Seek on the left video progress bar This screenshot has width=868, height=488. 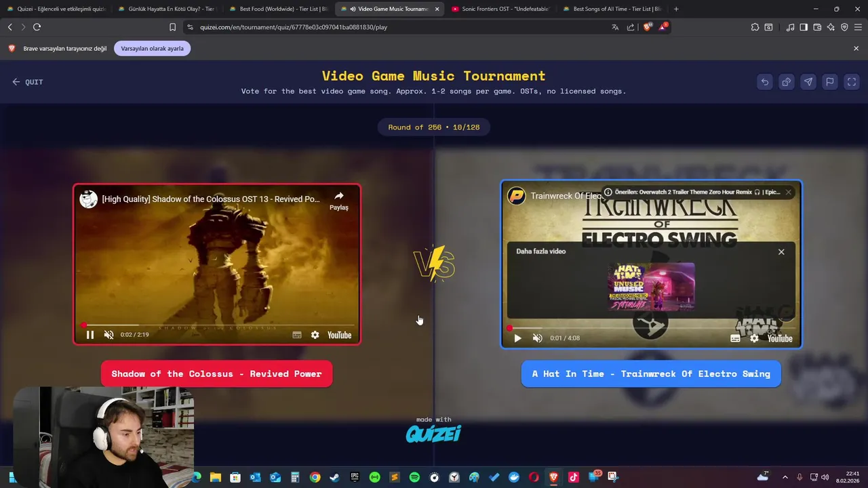point(217,325)
